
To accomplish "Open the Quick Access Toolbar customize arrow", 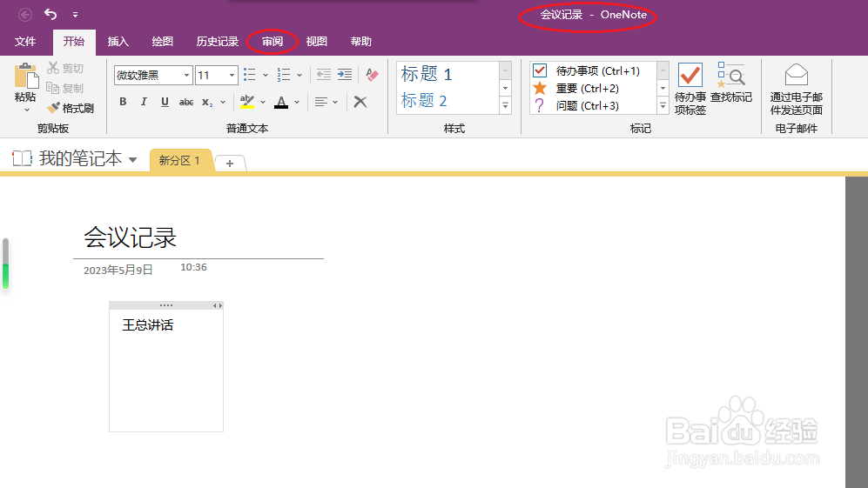I will 75,15.
